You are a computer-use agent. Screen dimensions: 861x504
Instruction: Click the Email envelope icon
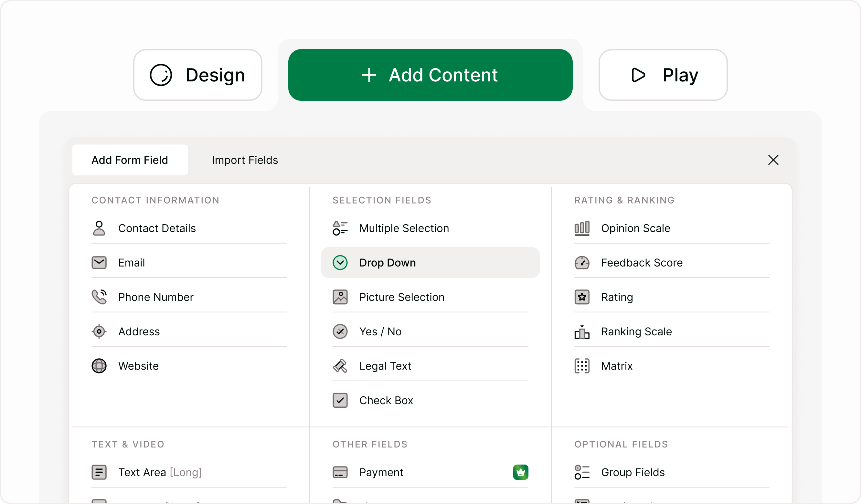pyautogui.click(x=99, y=263)
